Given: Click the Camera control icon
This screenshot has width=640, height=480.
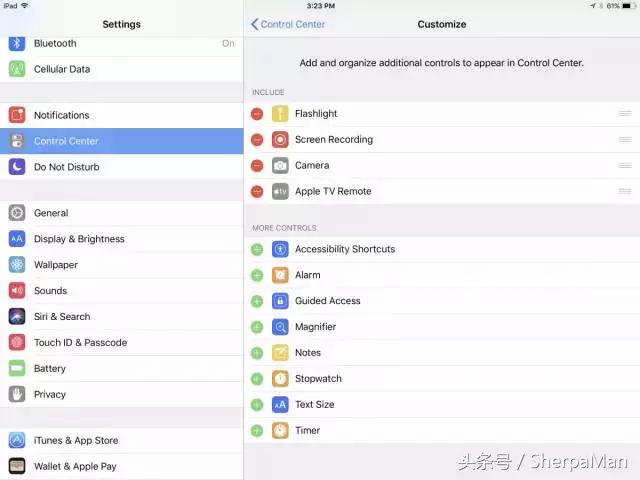Looking at the screenshot, I should tap(280, 165).
